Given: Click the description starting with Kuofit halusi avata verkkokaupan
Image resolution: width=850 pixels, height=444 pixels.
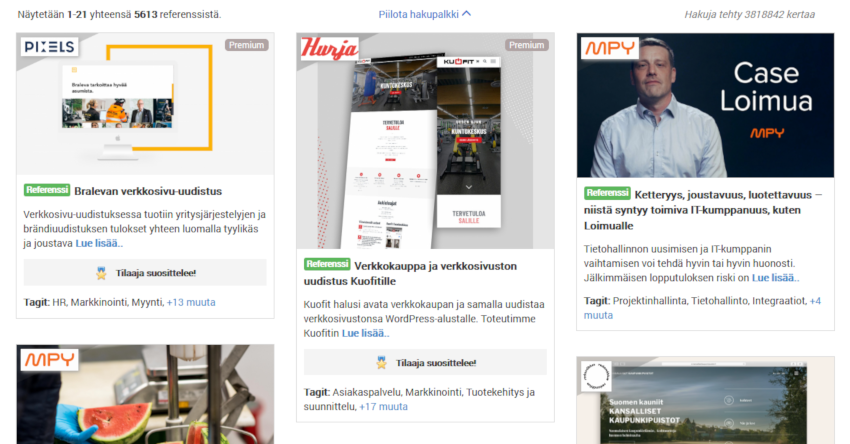Looking at the screenshot, I should click(424, 319).
